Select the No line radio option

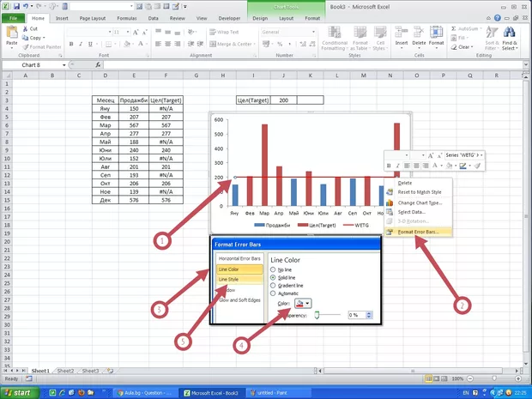(x=273, y=269)
